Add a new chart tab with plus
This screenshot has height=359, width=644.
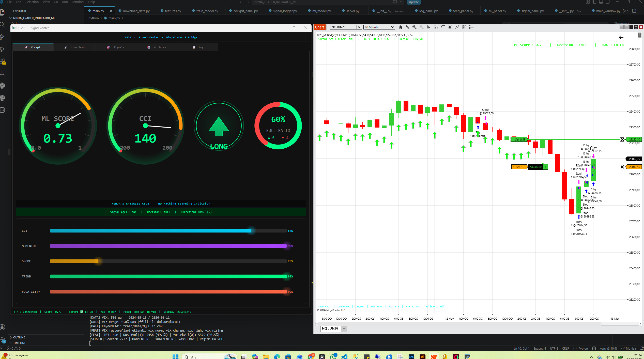coord(344,329)
